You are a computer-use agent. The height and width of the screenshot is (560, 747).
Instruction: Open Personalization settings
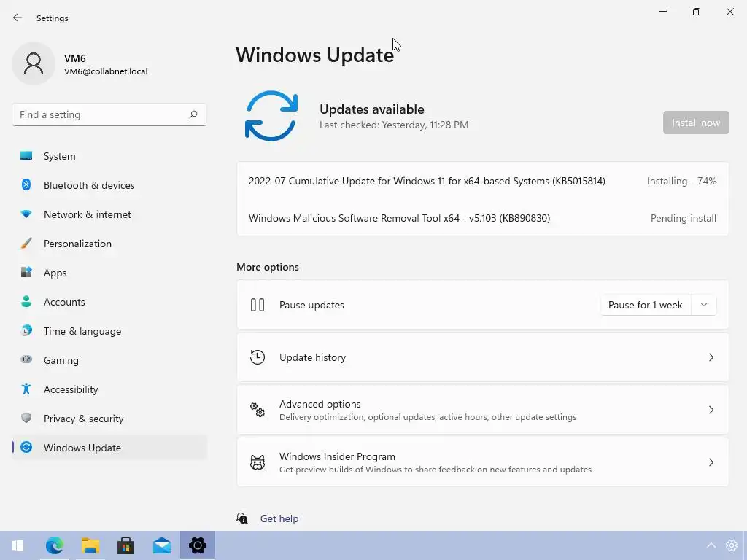click(109, 244)
